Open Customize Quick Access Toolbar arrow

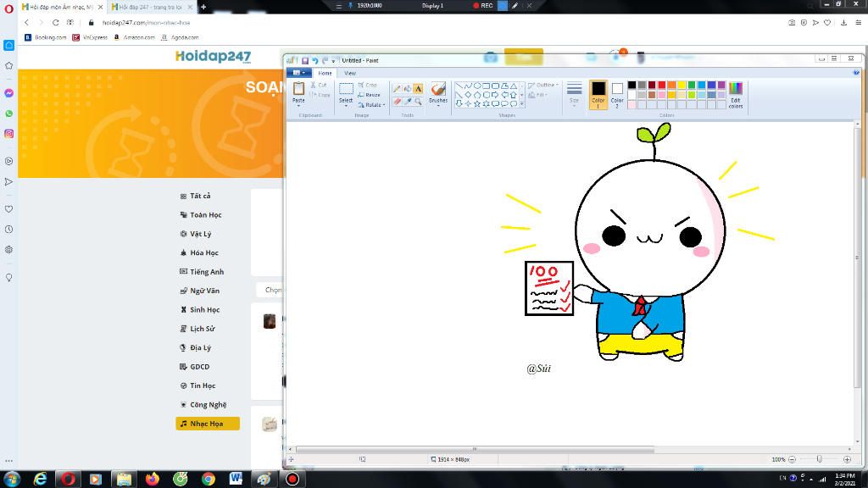pyautogui.click(x=333, y=61)
